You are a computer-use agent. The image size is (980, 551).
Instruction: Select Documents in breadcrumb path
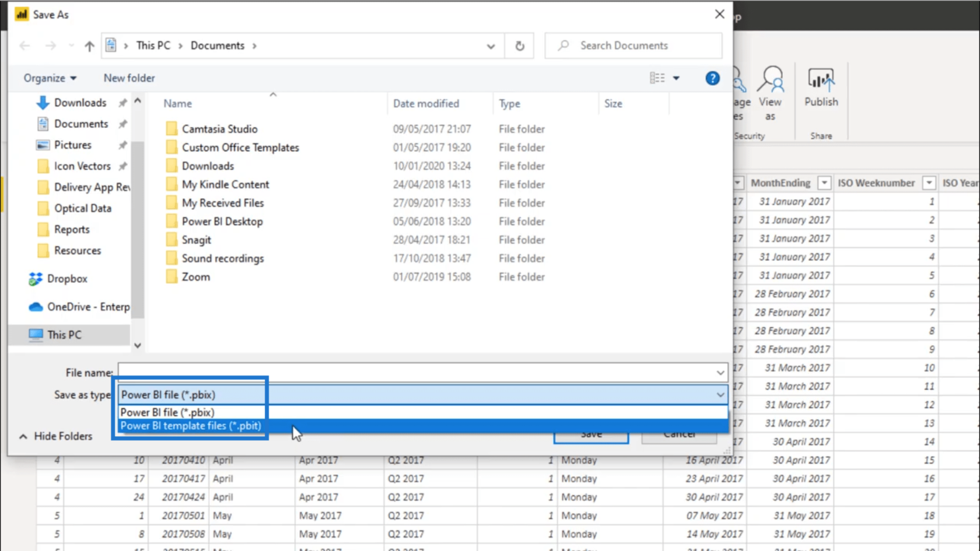pyautogui.click(x=218, y=45)
